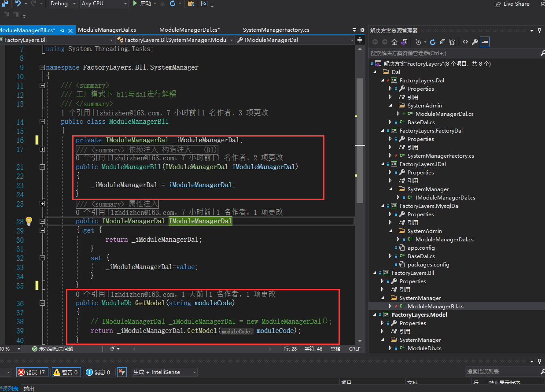Click the Solution Explorer back arrow

pyautogui.click(x=375, y=42)
